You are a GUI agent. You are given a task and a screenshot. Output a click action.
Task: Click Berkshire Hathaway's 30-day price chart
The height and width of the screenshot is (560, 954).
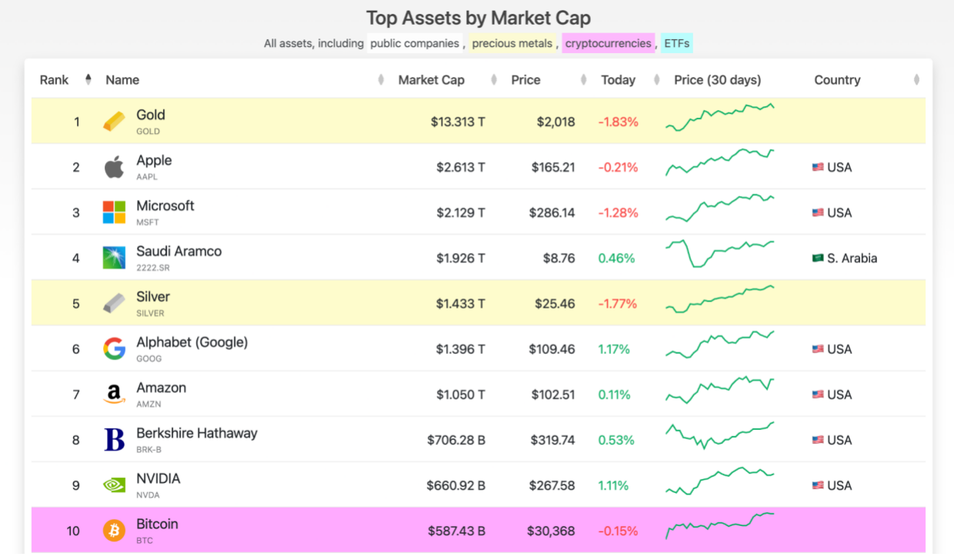[720, 435]
